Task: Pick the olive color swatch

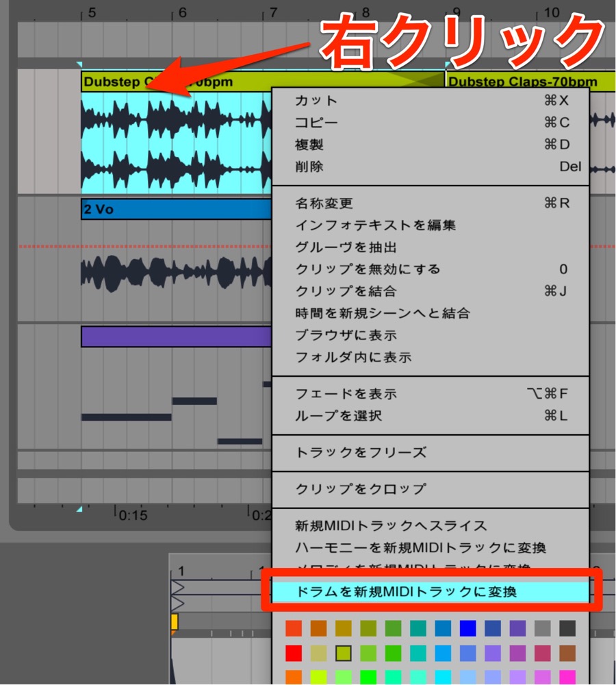Action: click(x=368, y=628)
